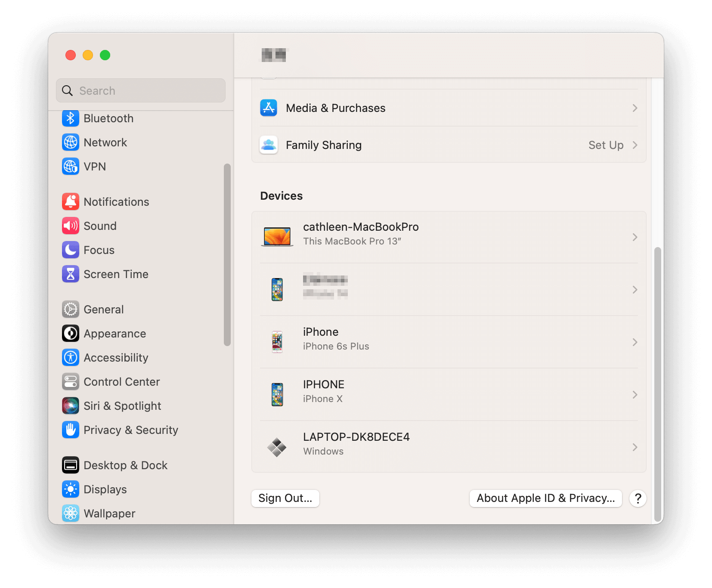Click the Siri & Spotlight label
The width and height of the screenshot is (712, 588).
(x=122, y=406)
